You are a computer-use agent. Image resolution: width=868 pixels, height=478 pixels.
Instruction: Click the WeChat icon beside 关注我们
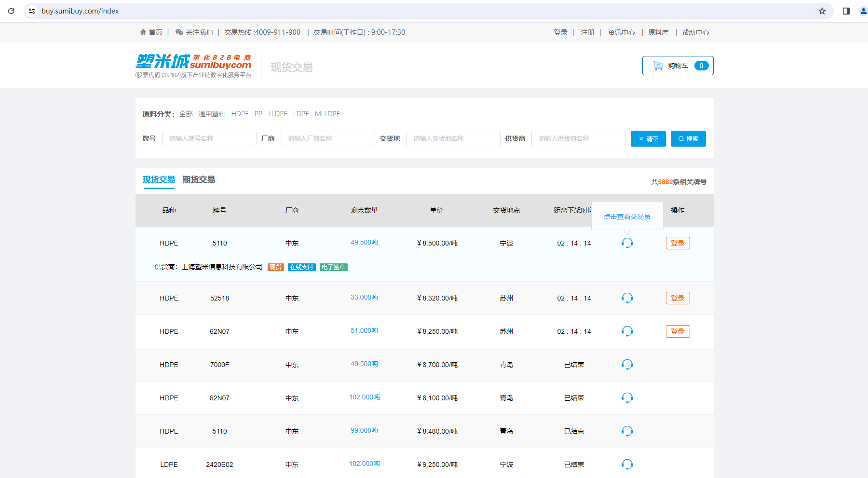point(179,32)
